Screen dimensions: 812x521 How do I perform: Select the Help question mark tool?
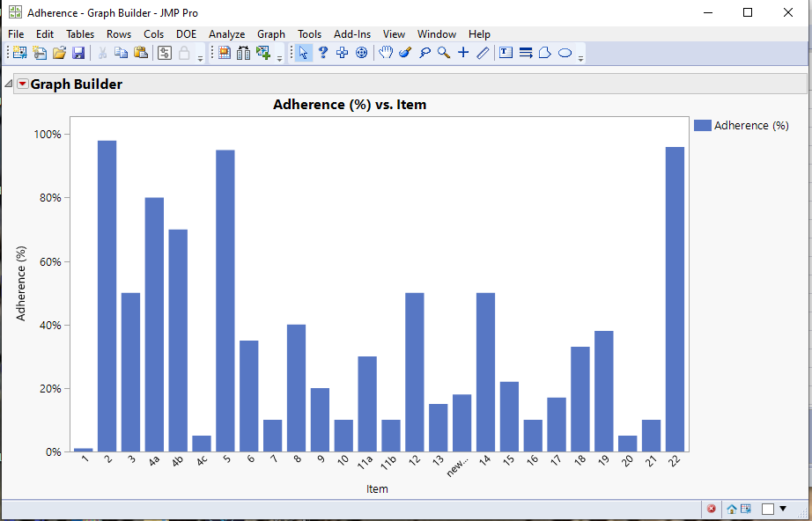pos(322,53)
